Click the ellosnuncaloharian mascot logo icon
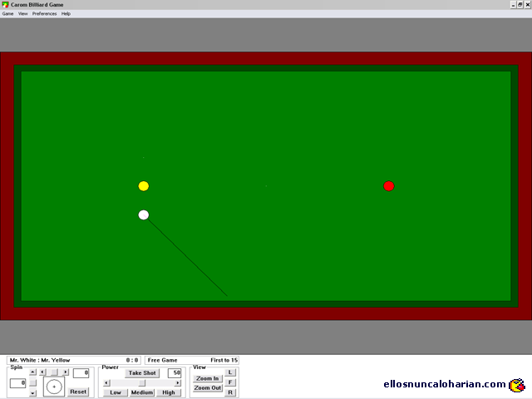The image size is (532, 399). (517, 385)
